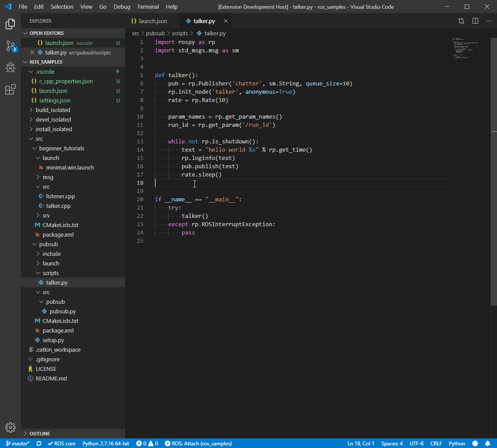This screenshot has height=448, width=497.
Task: Open README.md file
Action: (73, 378)
